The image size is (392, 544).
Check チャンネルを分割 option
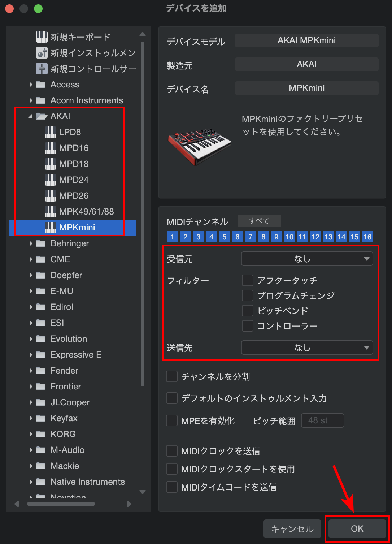[x=172, y=376]
